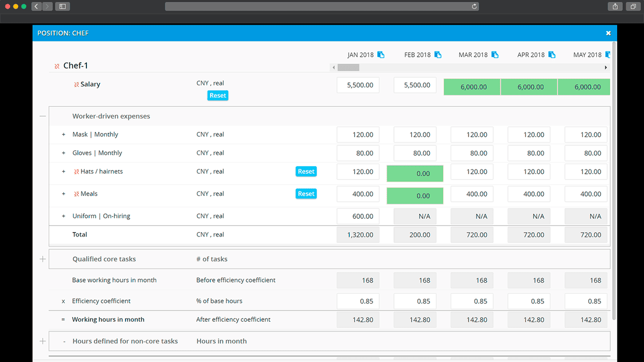
Task: Collapse the Worker-driven expenses section
Action: click(x=43, y=116)
